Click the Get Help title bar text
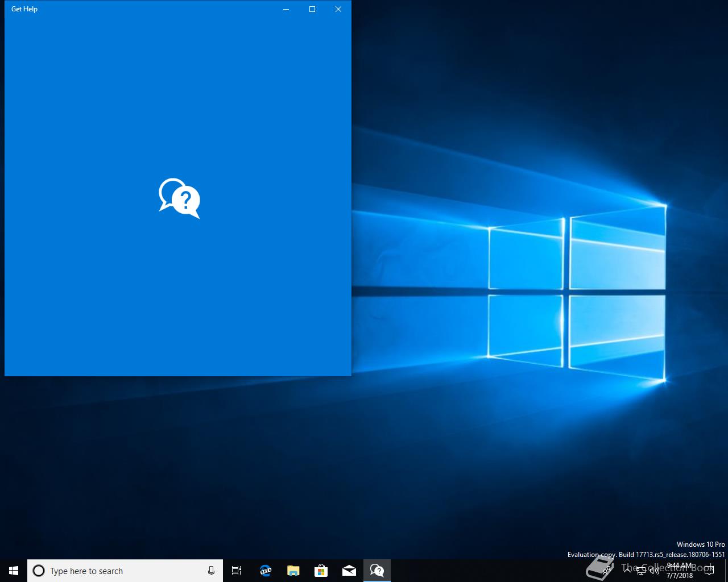Screen dimensions: 728x582 pos(24,9)
